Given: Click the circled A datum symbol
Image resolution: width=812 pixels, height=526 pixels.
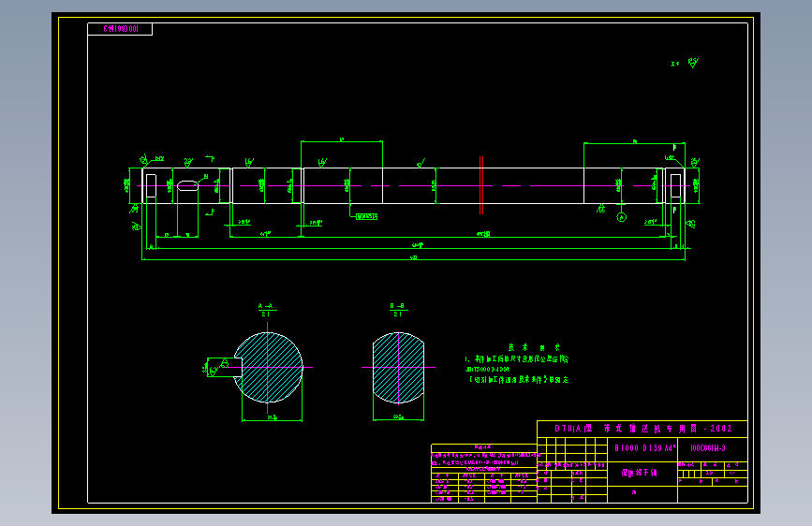Looking at the screenshot, I should point(622,217).
